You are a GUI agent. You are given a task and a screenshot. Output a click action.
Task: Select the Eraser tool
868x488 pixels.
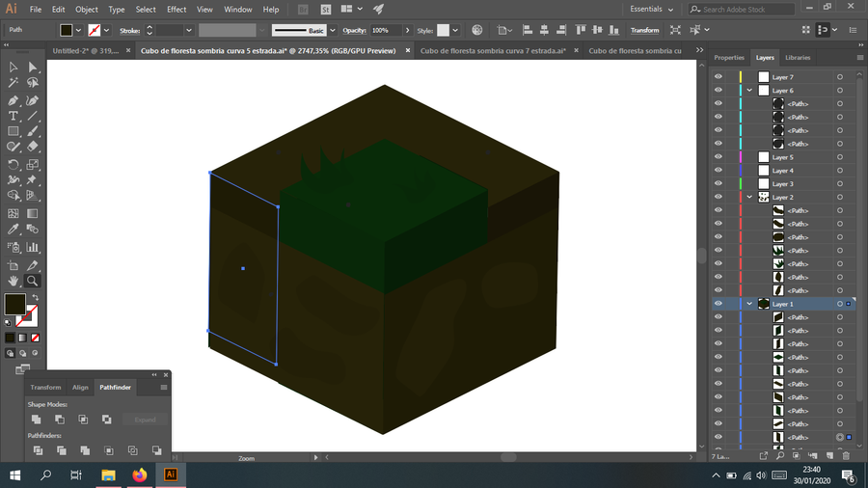[32, 147]
